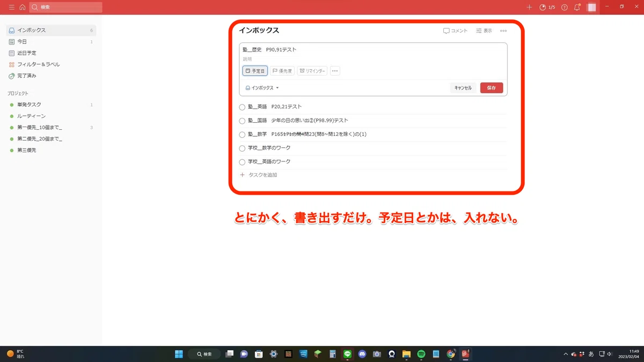Screen dimensions: 644x362
Task: Select 近日予定 in the sidebar
Action: (51, 53)
